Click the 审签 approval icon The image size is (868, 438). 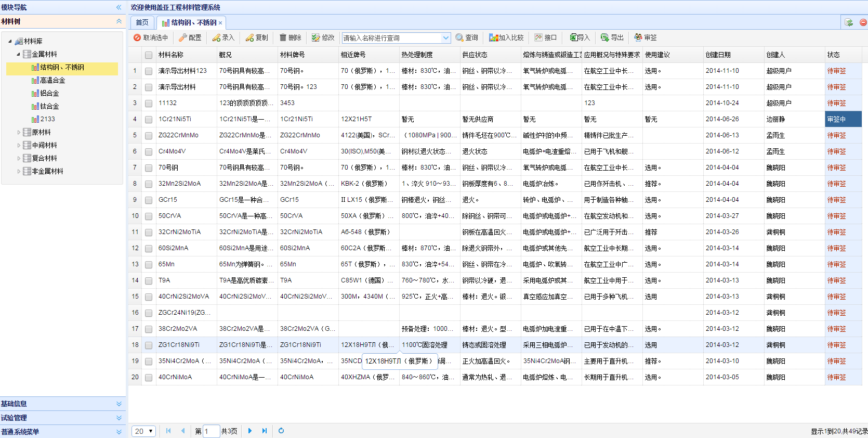coord(638,37)
